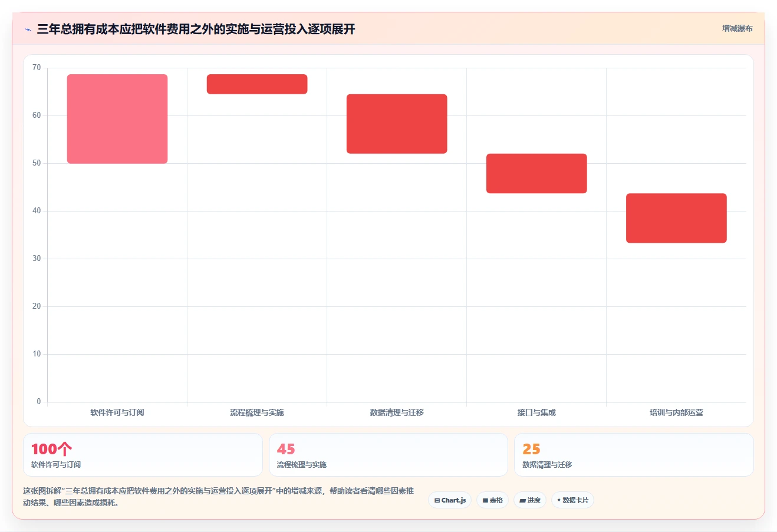Click the red 培训与内部运营 waterfall bar
This screenshot has height=532, width=777.
pos(676,218)
